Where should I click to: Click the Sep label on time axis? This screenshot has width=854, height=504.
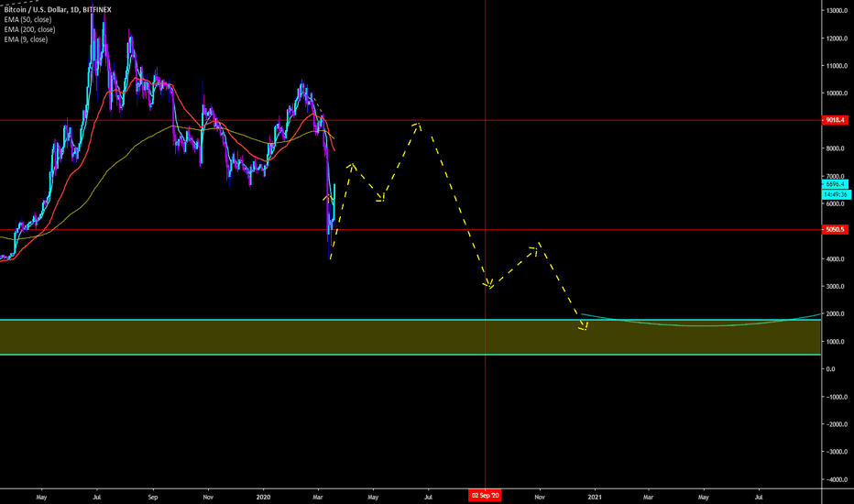point(152,497)
